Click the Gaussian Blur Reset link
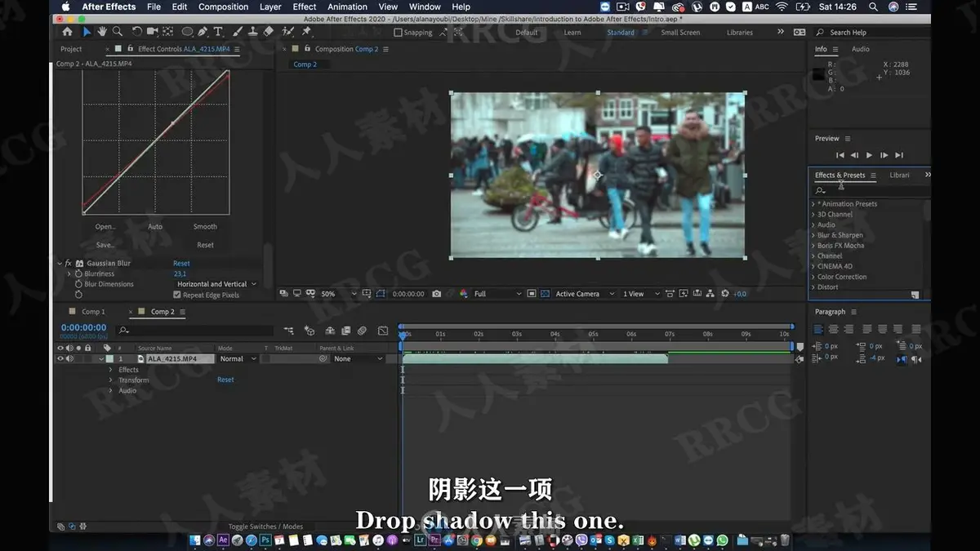The width and height of the screenshot is (980, 551). pos(181,264)
